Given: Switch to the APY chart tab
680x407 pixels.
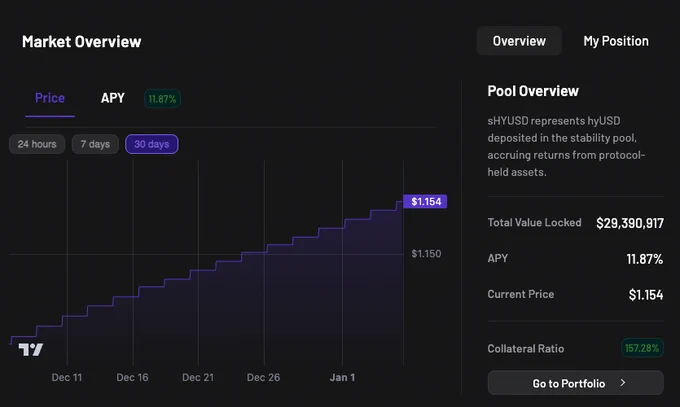Looking at the screenshot, I should pyautogui.click(x=113, y=98).
